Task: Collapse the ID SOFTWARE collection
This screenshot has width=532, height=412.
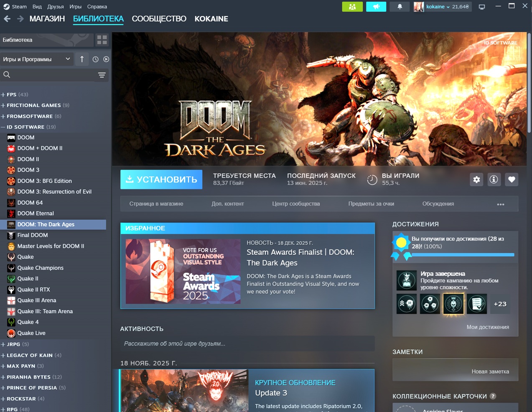Action: 3,127
